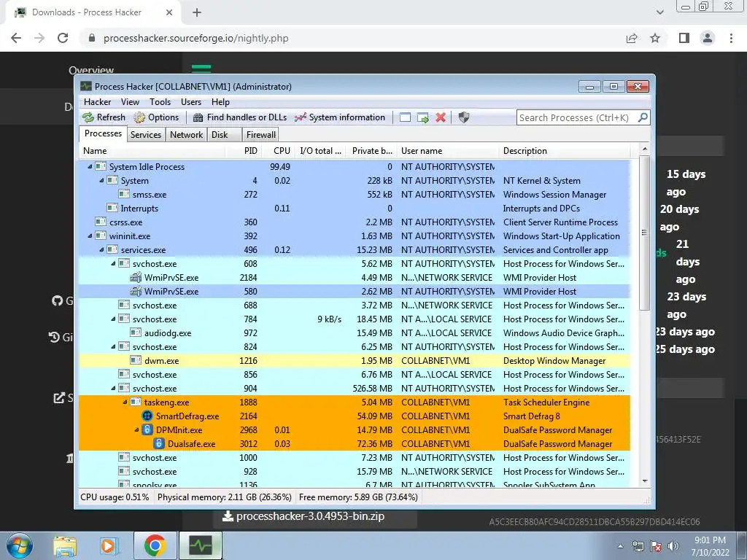Switch to Chrome in the taskbar
747x560 pixels.
155,545
